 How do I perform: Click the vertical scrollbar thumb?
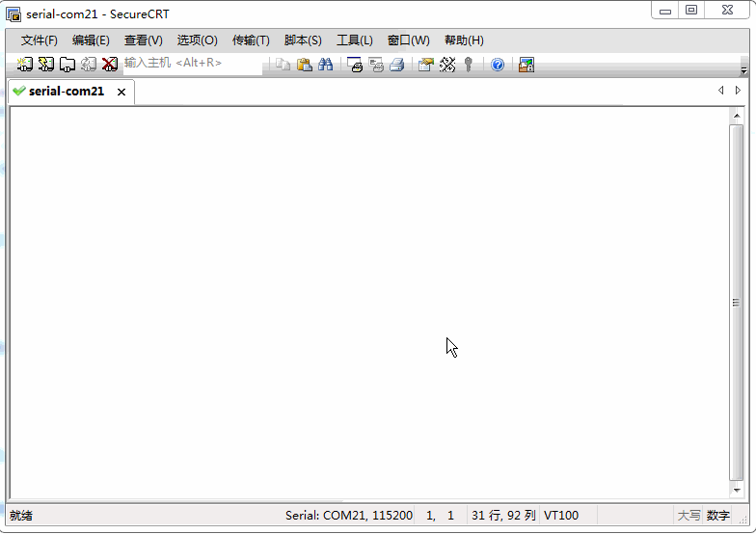pos(737,303)
